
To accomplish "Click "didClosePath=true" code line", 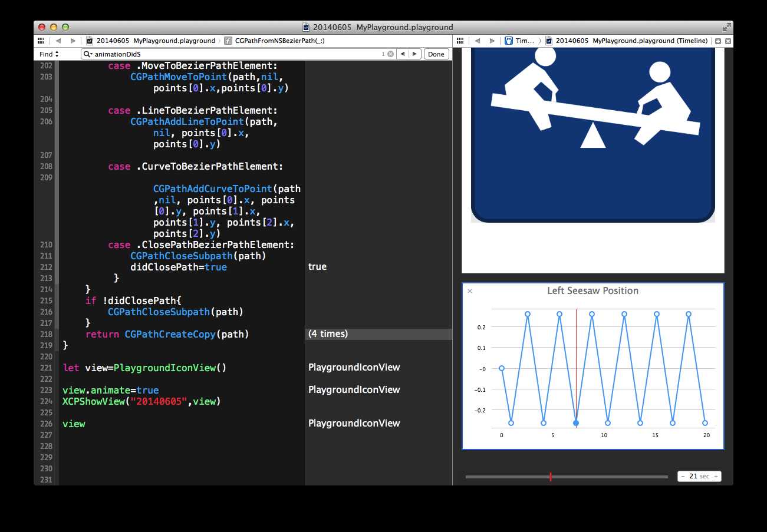I will [x=178, y=267].
